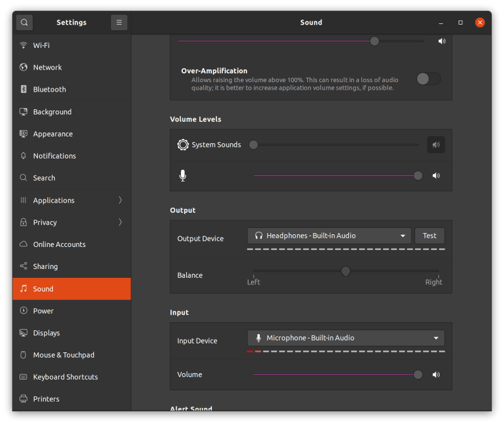Click the Keyboard Shortcuts icon
This screenshot has width=504, height=425.
pos(23,377)
